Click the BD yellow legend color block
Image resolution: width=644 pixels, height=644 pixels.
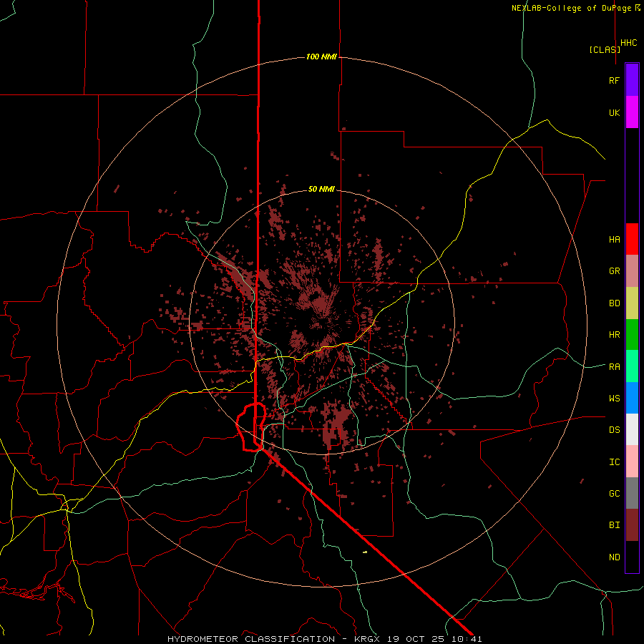pyautogui.click(x=632, y=303)
